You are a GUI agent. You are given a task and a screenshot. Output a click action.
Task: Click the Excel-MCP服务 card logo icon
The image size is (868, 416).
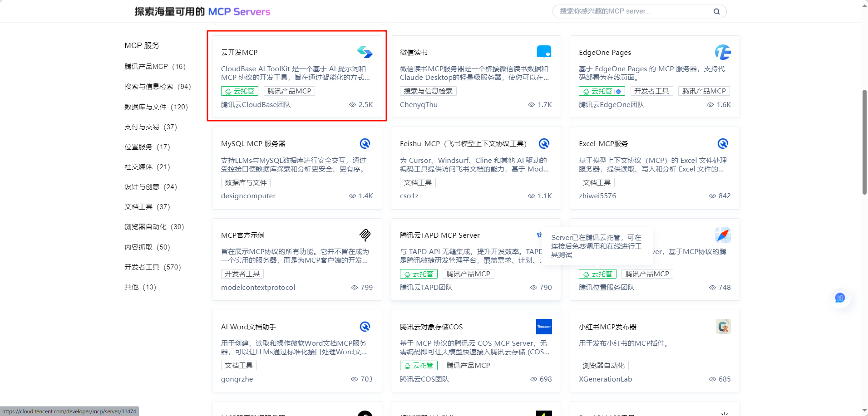pos(723,144)
